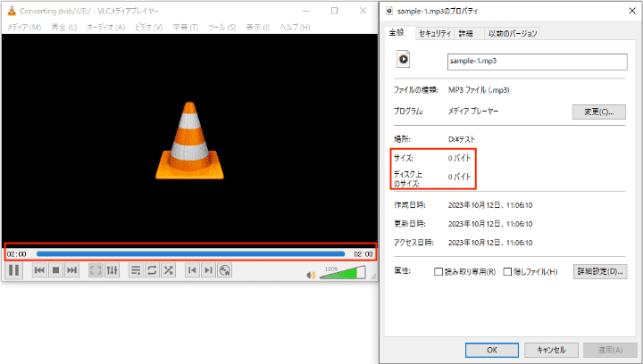Switch to the セキュリティ tab

pos(435,34)
